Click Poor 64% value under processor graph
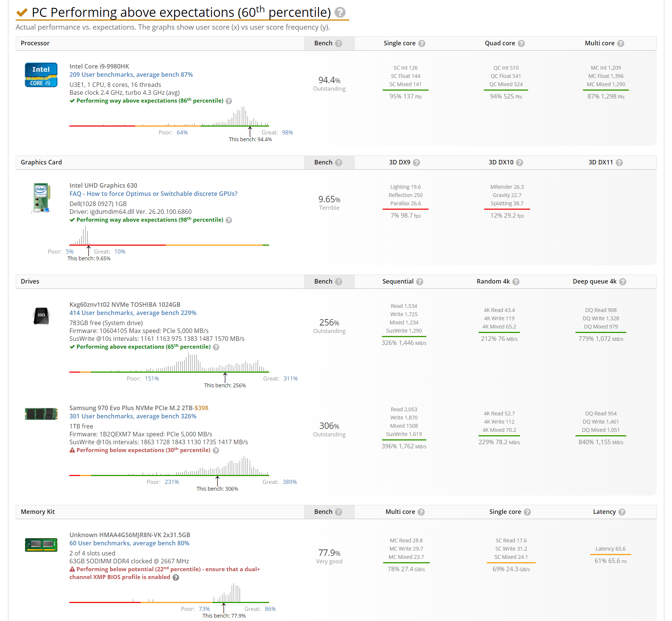 (x=182, y=133)
